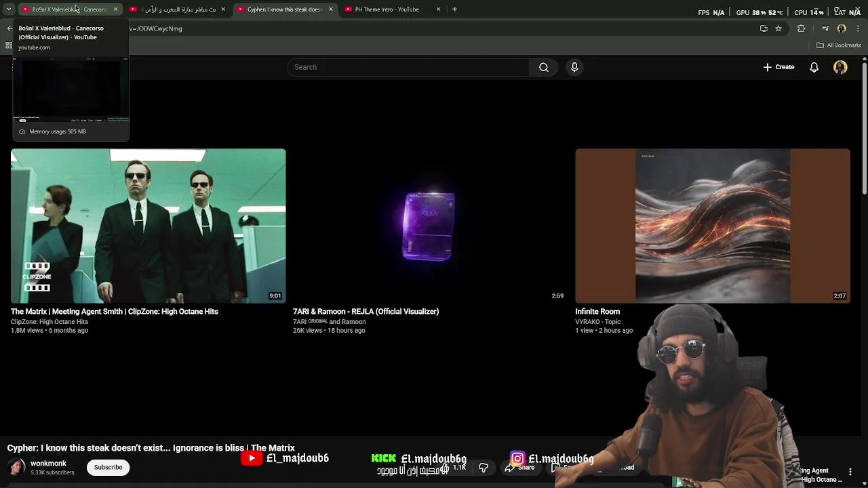Click the FPS N/A overlay readout

[x=711, y=12]
